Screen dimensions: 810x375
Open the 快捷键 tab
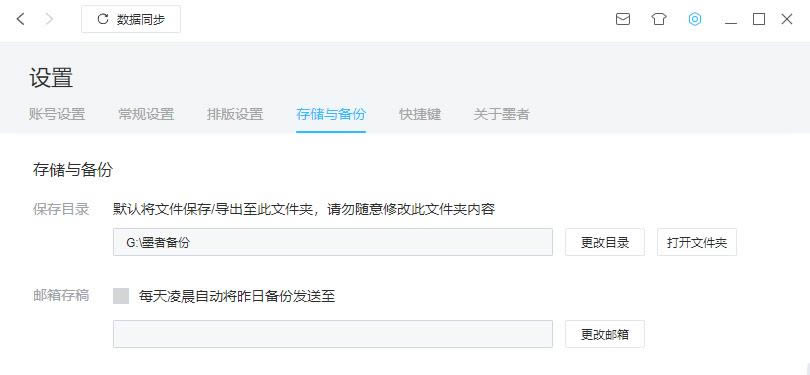tap(420, 114)
